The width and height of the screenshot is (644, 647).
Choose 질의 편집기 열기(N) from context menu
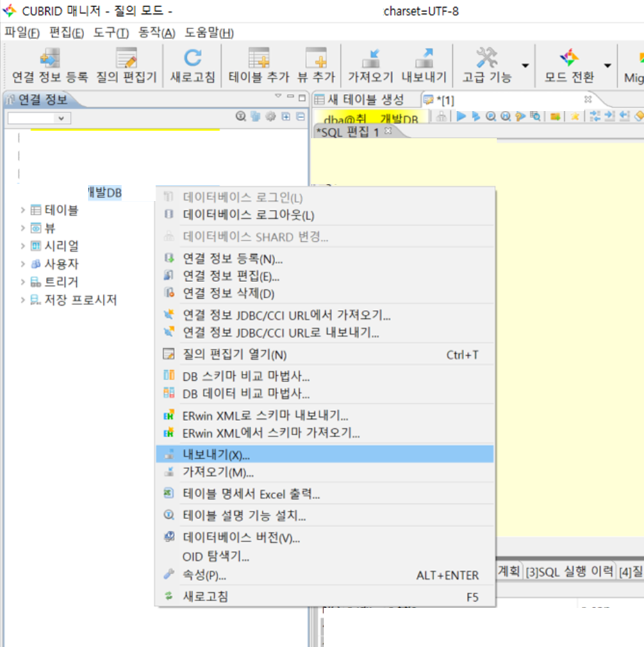tap(324, 354)
